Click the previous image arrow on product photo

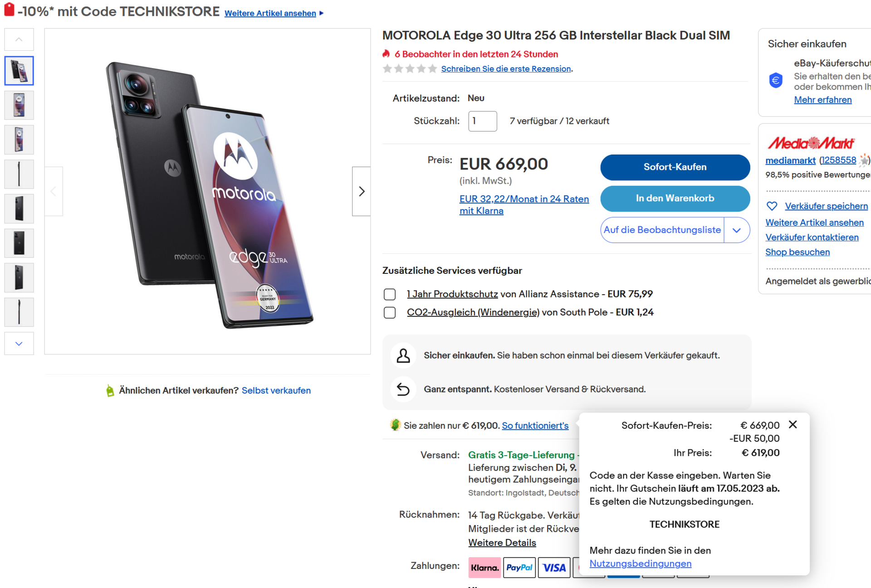point(54,191)
